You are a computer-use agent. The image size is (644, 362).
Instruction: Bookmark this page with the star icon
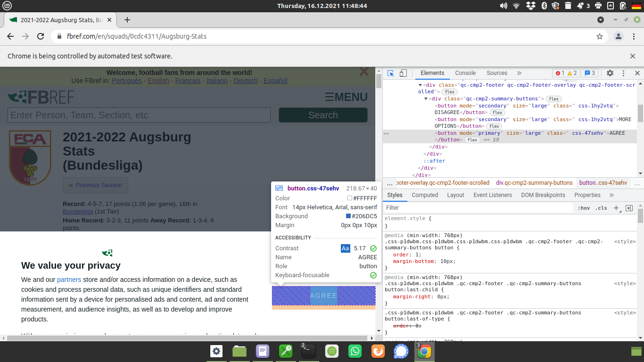(x=600, y=36)
